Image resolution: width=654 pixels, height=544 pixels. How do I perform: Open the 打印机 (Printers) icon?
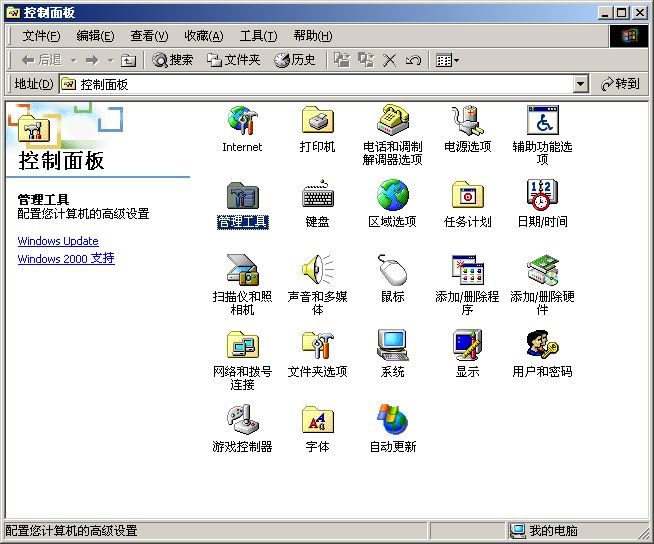tap(317, 122)
